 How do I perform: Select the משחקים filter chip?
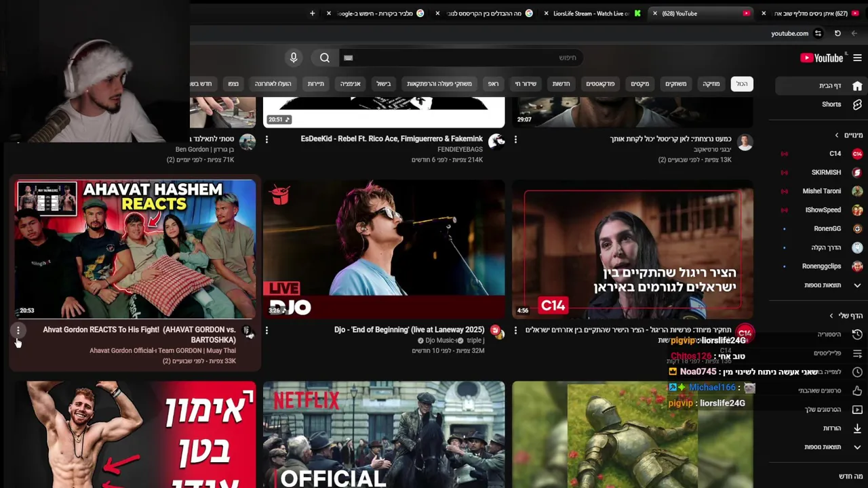(x=676, y=84)
